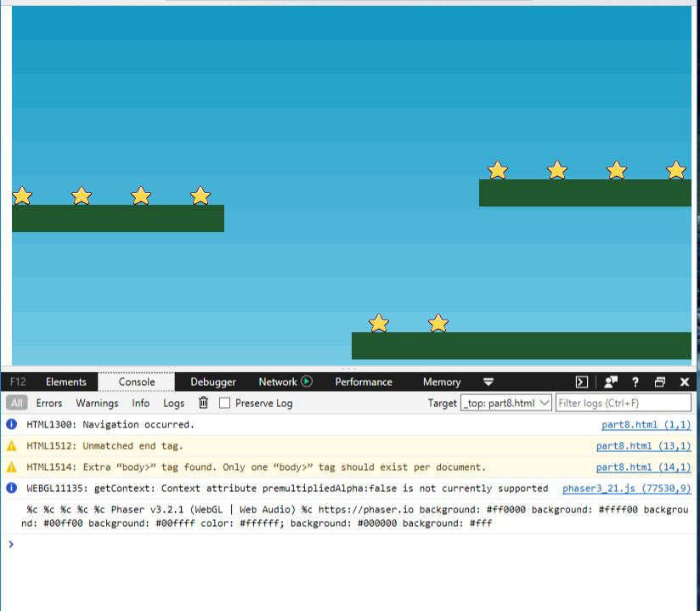The image size is (700, 611).
Task: Open the Elements tab in dev tools
Action: (65, 382)
